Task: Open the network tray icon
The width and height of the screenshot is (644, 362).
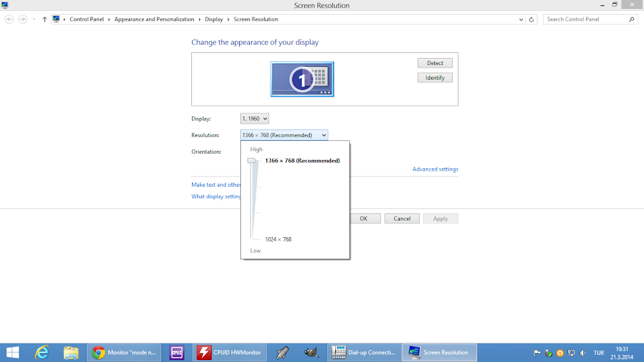Action: pos(571,353)
